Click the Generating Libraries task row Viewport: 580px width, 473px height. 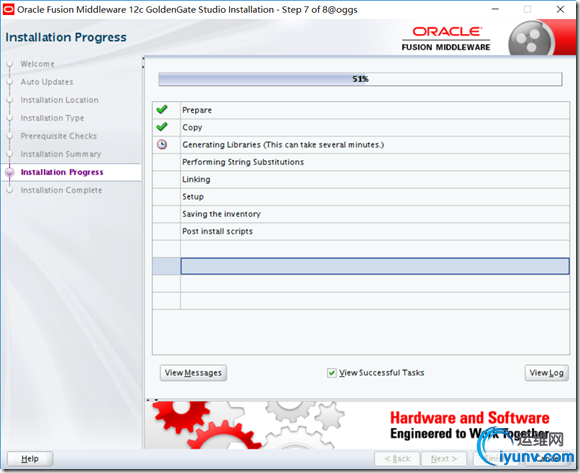[x=361, y=145]
